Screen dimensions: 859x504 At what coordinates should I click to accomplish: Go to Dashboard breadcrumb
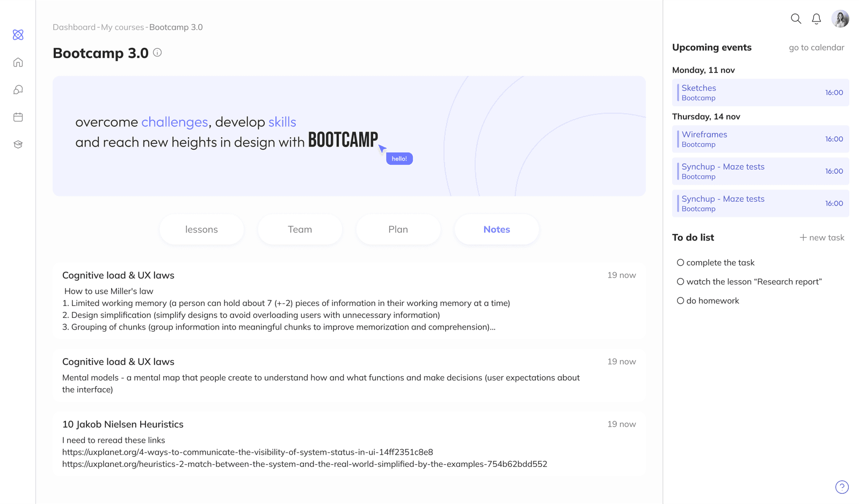coord(74,27)
